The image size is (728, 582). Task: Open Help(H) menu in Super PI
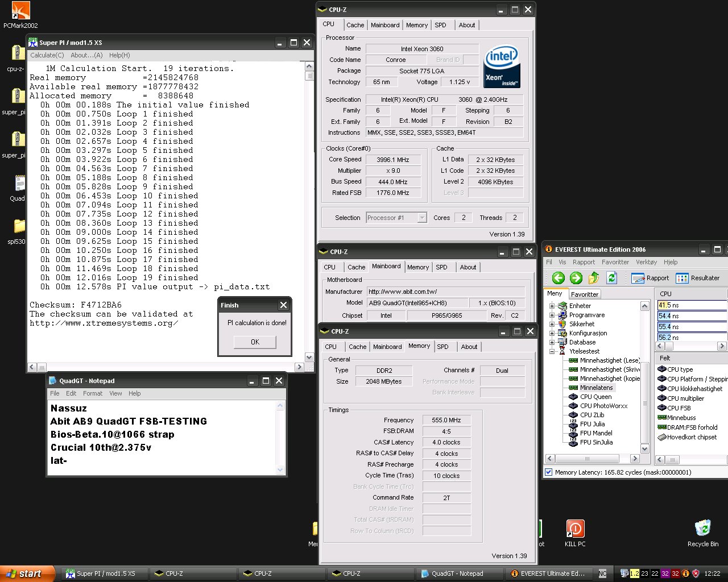click(x=119, y=55)
